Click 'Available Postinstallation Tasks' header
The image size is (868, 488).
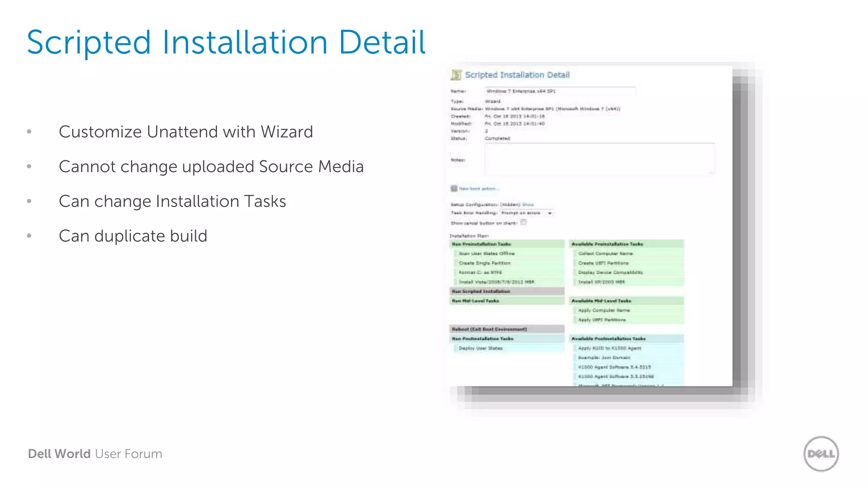tap(626, 338)
